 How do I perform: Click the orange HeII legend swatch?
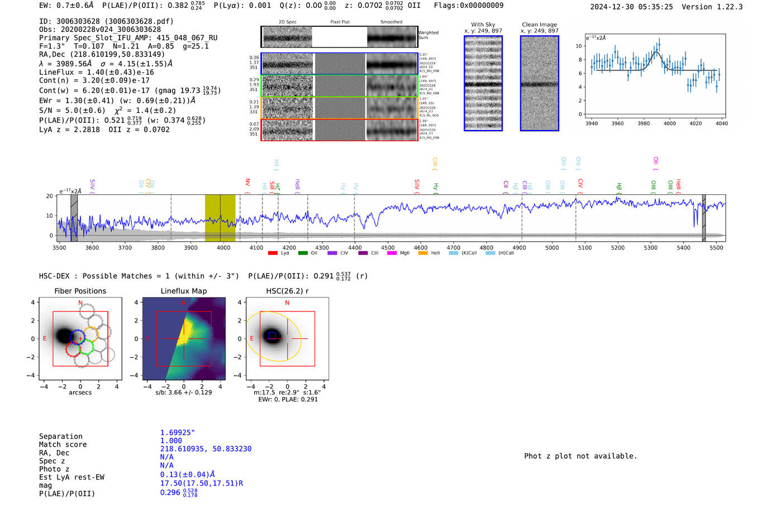pyautogui.click(x=423, y=253)
